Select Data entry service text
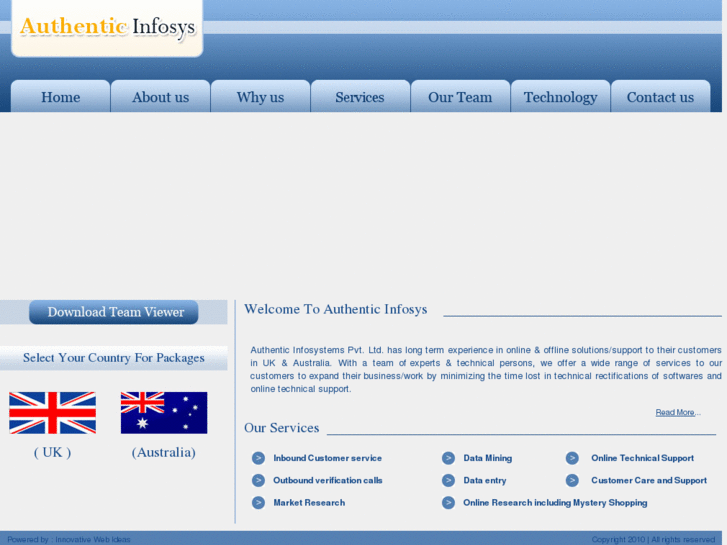The image size is (727, 545). pos(485,481)
